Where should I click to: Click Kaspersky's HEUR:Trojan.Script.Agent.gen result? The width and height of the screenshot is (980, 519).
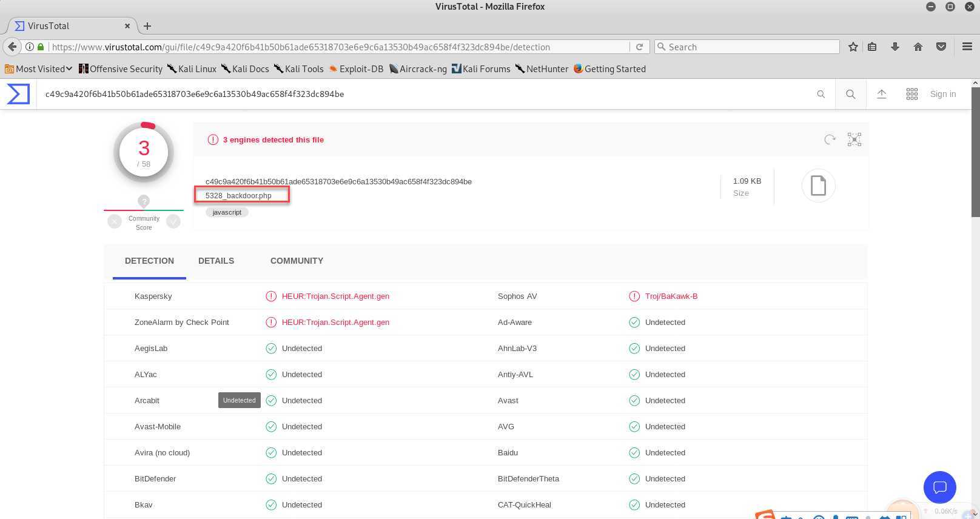(335, 296)
